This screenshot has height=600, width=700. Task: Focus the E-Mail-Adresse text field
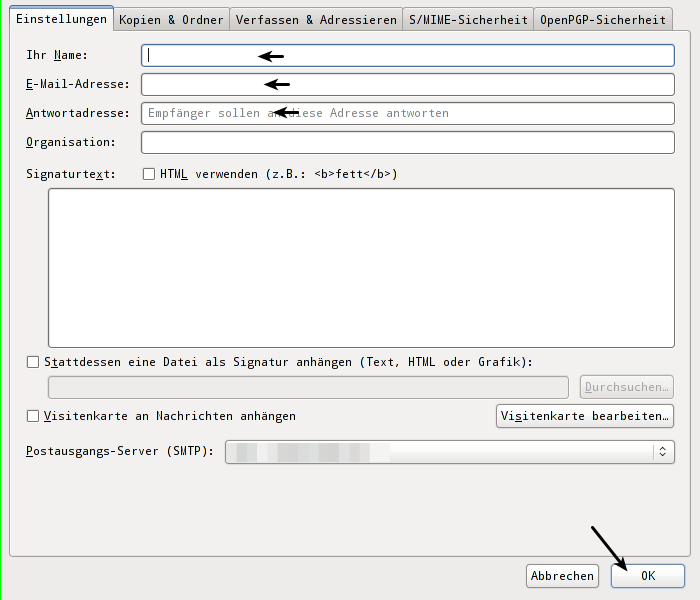[x=408, y=84]
